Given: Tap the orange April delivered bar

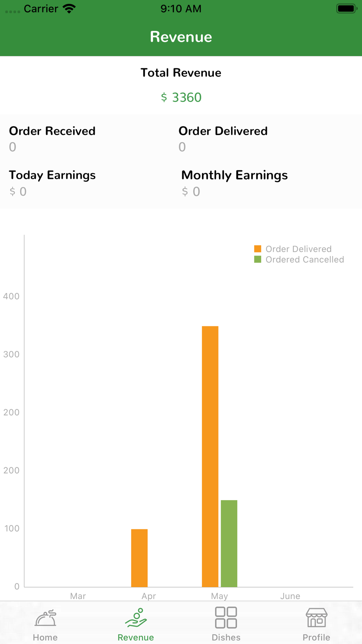Looking at the screenshot, I should (139, 558).
